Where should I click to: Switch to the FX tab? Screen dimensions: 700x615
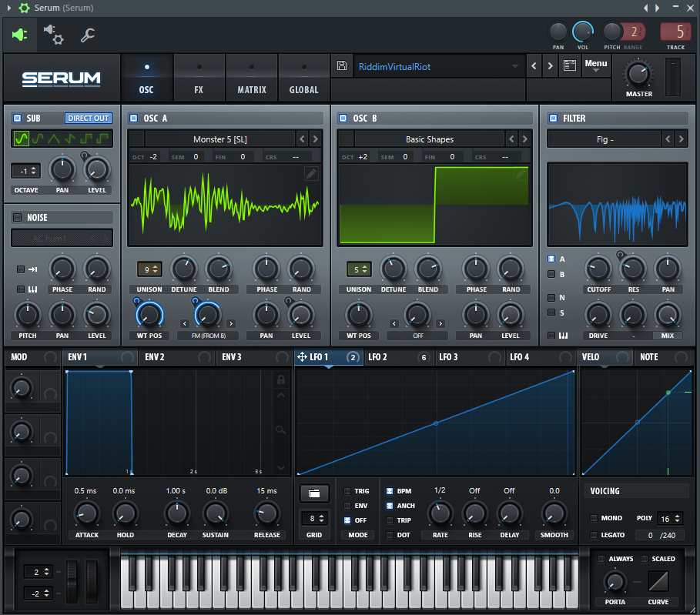click(x=199, y=78)
